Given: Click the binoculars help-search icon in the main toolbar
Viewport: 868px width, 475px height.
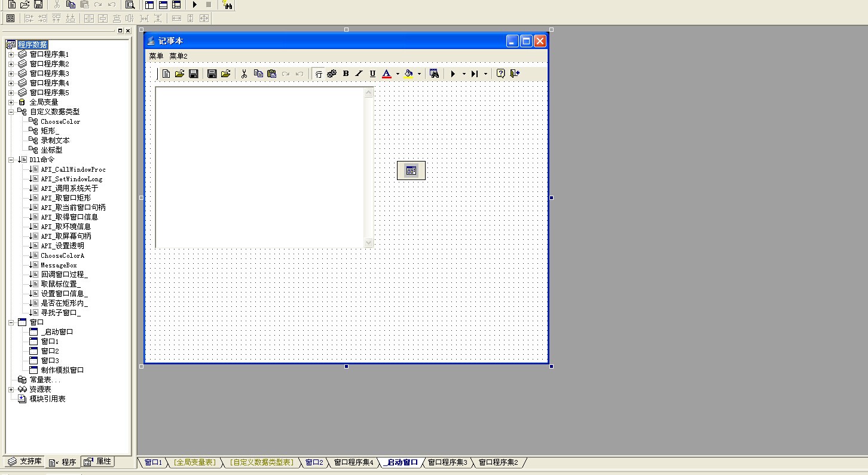Looking at the screenshot, I should pyautogui.click(x=227, y=5).
